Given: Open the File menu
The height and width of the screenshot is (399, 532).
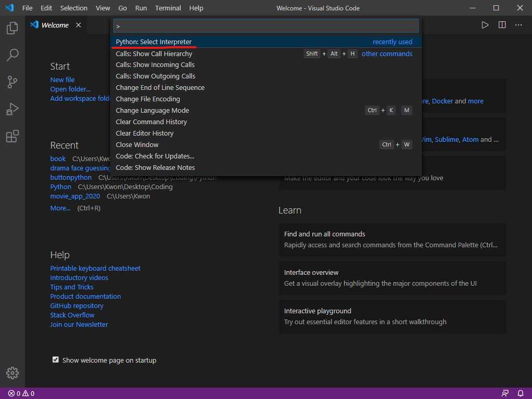Looking at the screenshot, I should point(28,8).
